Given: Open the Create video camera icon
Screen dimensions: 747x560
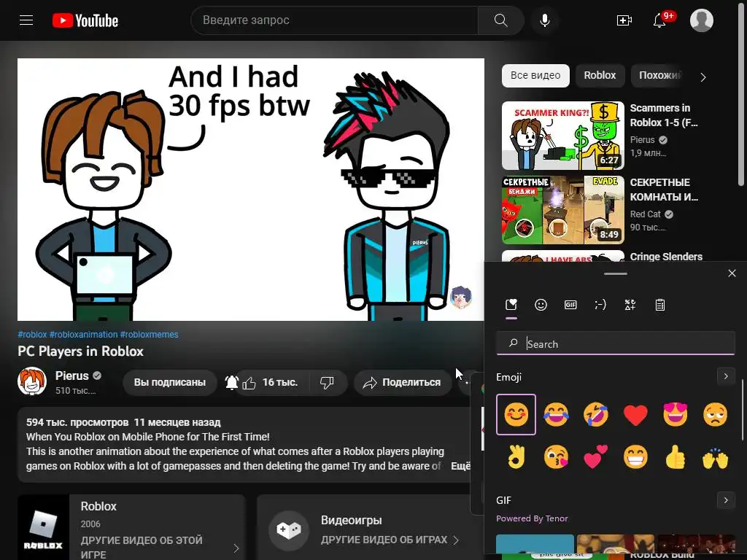Looking at the screenshot, I should coord(624,20).
